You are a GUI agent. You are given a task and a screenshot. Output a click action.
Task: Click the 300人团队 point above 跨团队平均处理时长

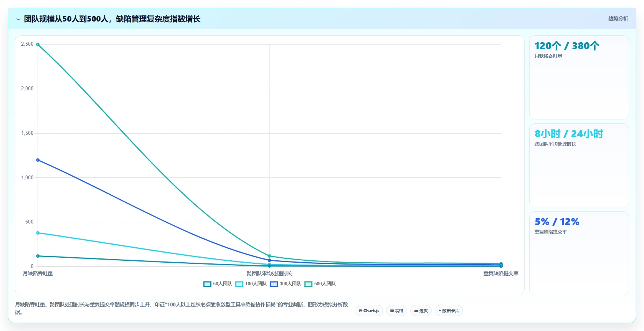pos(269,260)
